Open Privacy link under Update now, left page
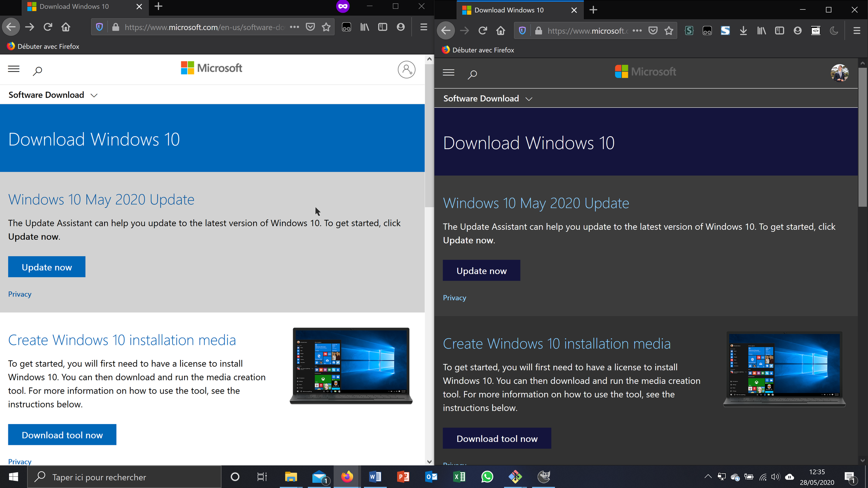Screen dimensions: 868x488 coord(20,294)
